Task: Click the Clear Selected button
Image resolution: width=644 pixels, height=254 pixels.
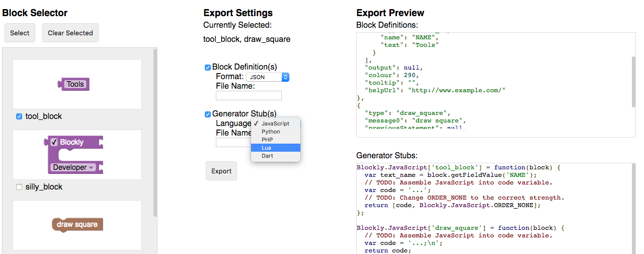Action: click(x=70, y=33)
